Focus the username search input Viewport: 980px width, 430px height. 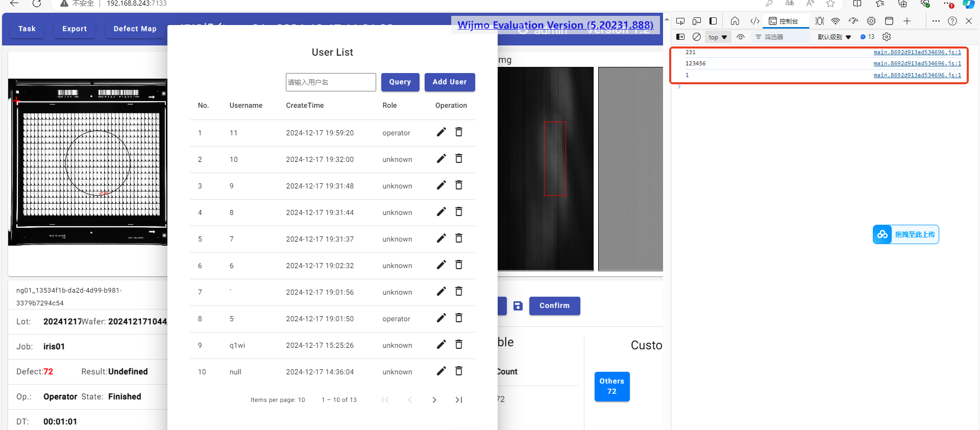(331, 82)
